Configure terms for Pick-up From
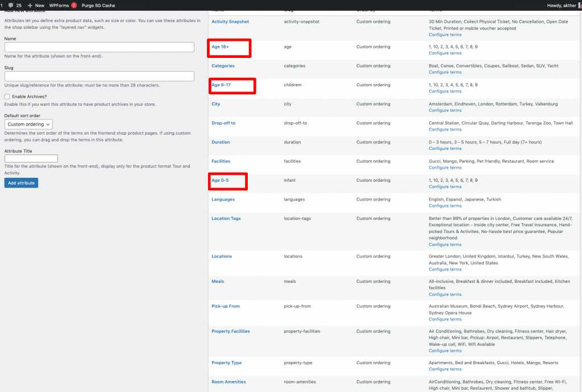This screenshot has height=392, width=582. point(445,319)
